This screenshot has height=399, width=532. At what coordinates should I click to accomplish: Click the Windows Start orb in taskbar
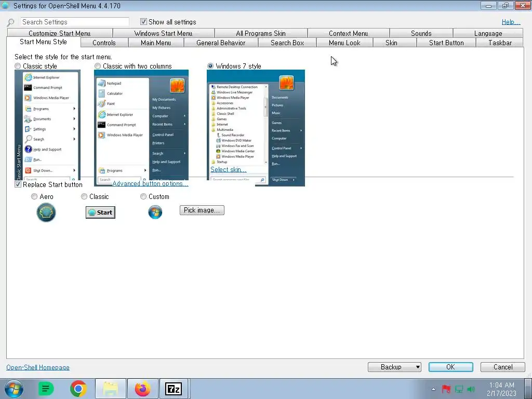[x=14, y=389]
